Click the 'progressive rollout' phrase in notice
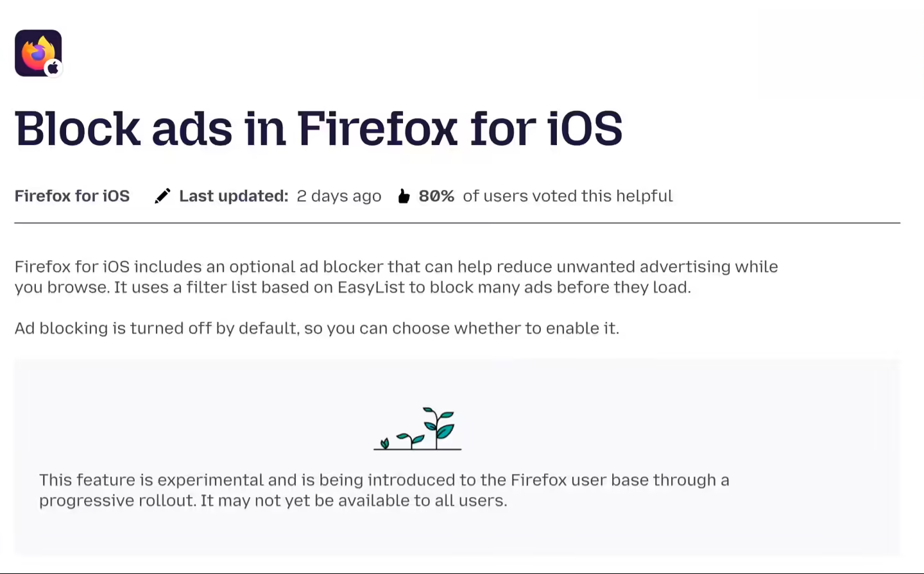Viewport: 924px width, 574px height. coord(117,501)
